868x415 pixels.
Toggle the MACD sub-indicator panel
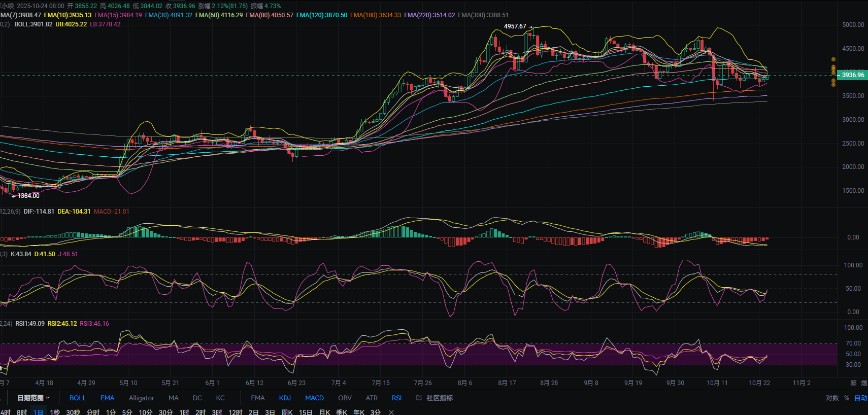(x=314, y=398)
